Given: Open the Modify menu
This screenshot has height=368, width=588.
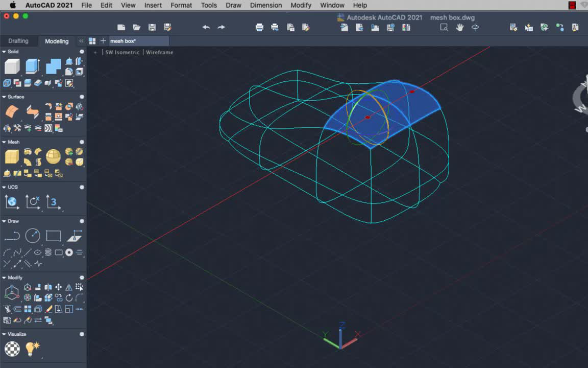Looking at the screenshot, I should (301, 5).
